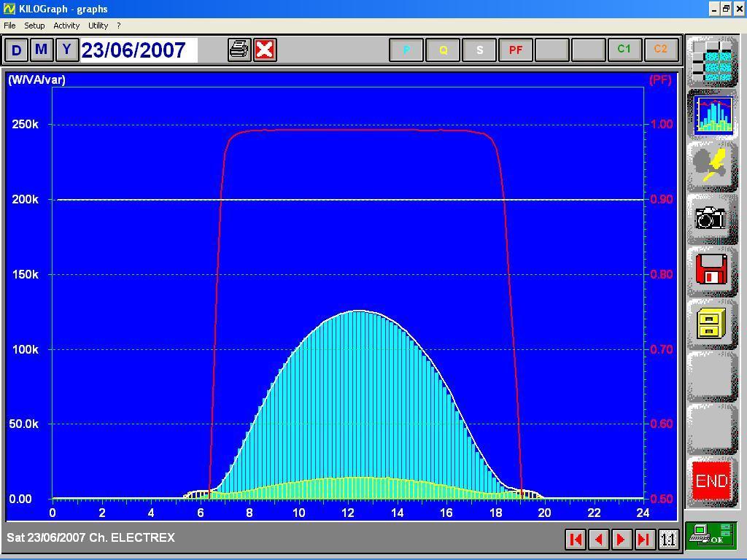Open the Utility menu
This screenshot has height=560, width=747.
98,26
